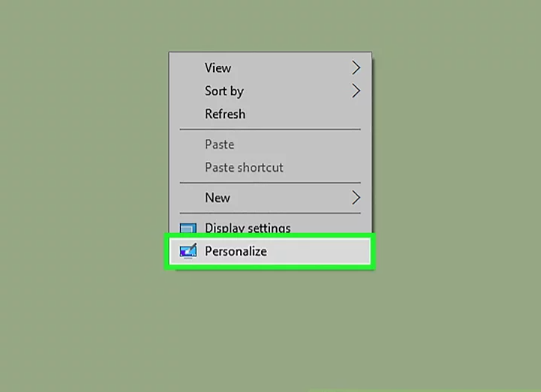The width and height of the screenshot is (541, 392).
Task: Choose Paste in the context menu
Action: 219,145
